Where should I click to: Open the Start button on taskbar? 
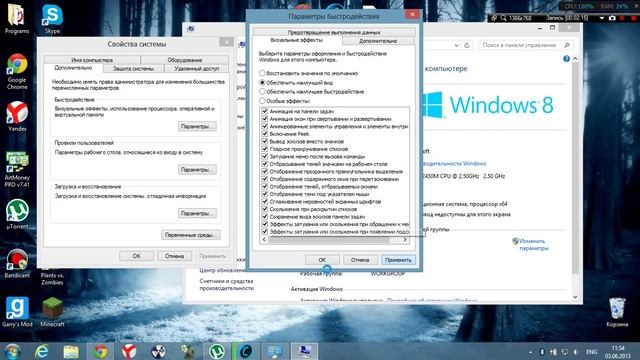[12, 351]
